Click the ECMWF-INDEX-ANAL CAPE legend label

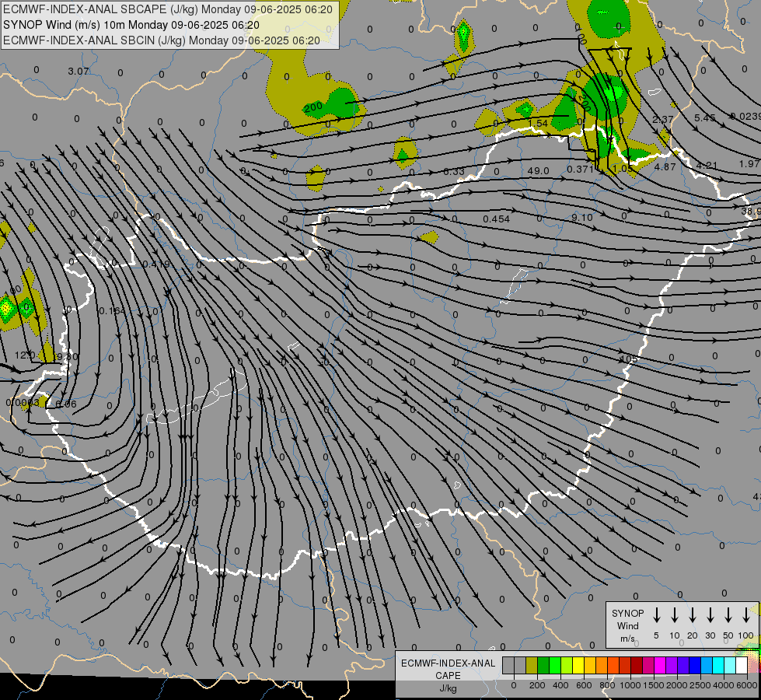point(448,669)
